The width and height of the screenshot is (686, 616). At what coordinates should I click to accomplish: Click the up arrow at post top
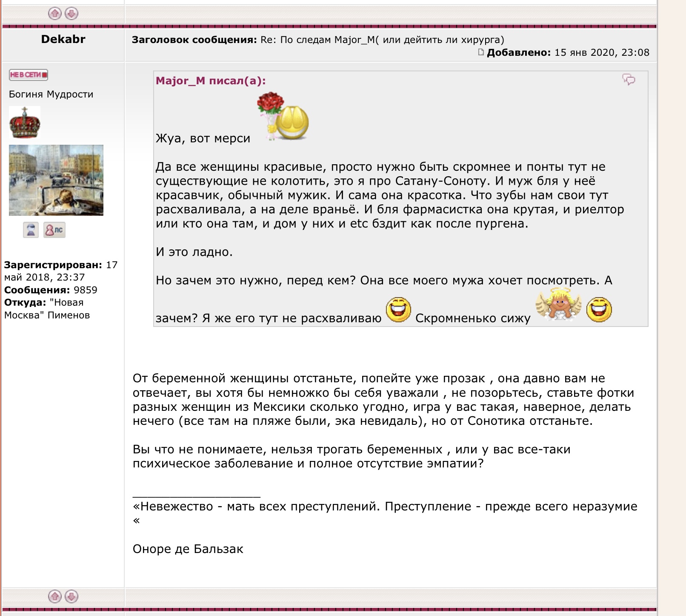pyautogui.click(x=54, y=14)
